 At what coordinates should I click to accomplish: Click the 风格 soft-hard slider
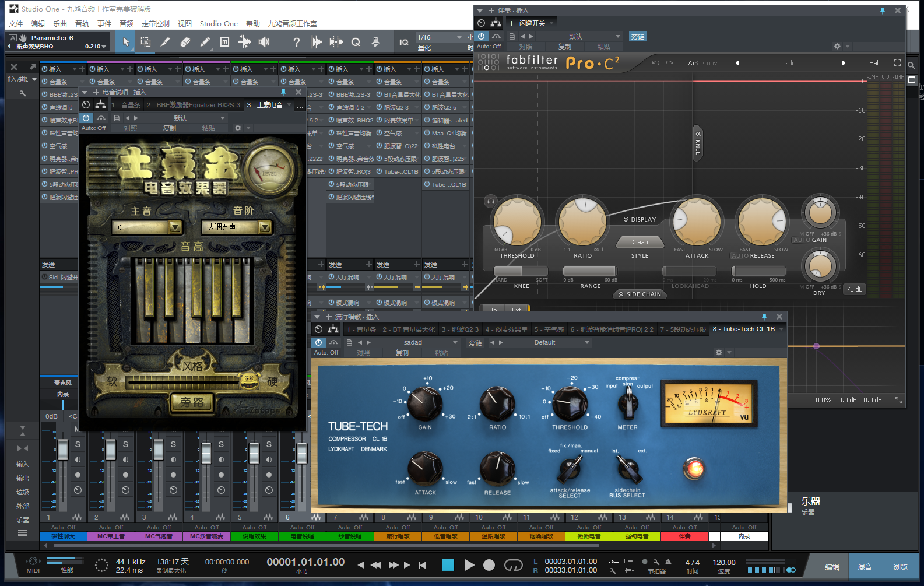(x=192, y=381)
